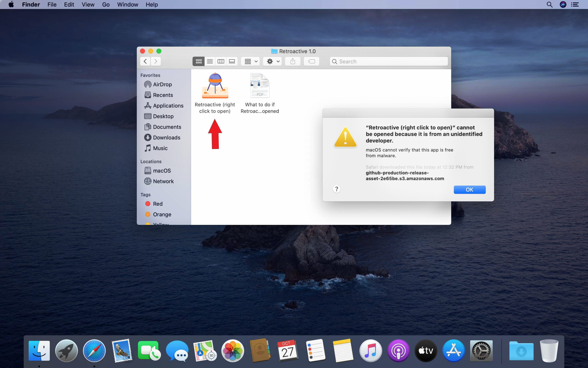Switch to icon view
Viewport: 588px width, 368px height.
(x=198, y=61)
